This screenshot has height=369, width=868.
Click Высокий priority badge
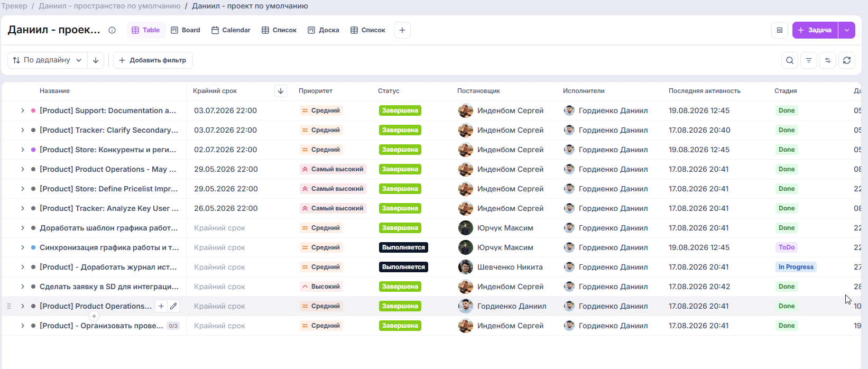[x=321, y=287]
